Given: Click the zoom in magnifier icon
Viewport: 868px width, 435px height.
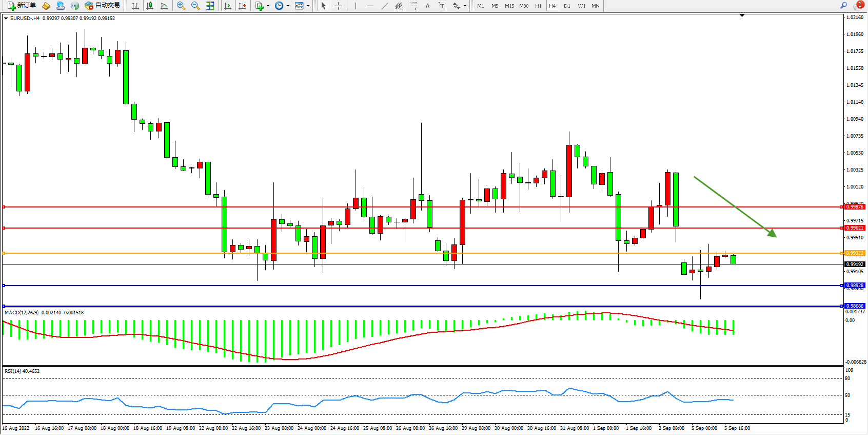Looking at the screenshot, I should [181, 6].
